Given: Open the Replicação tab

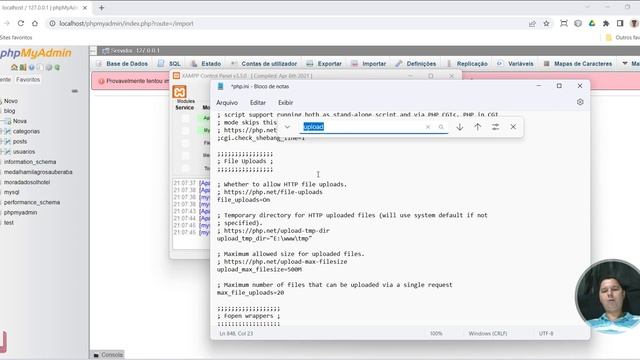Looking at the screenshot, I should 467,64.
